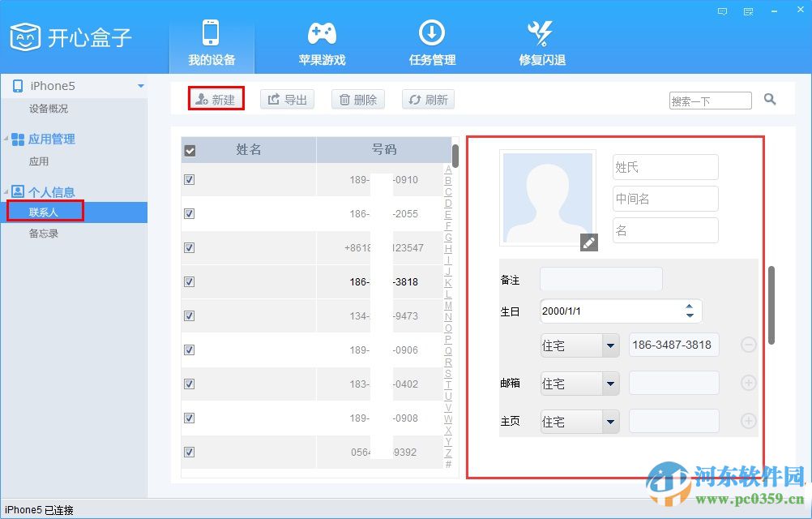Image resolution: width=812 pixels, height=519 pixels.
Task: Switch to 联系人 (Contacts) in sidebar
Action: point(43,212)
